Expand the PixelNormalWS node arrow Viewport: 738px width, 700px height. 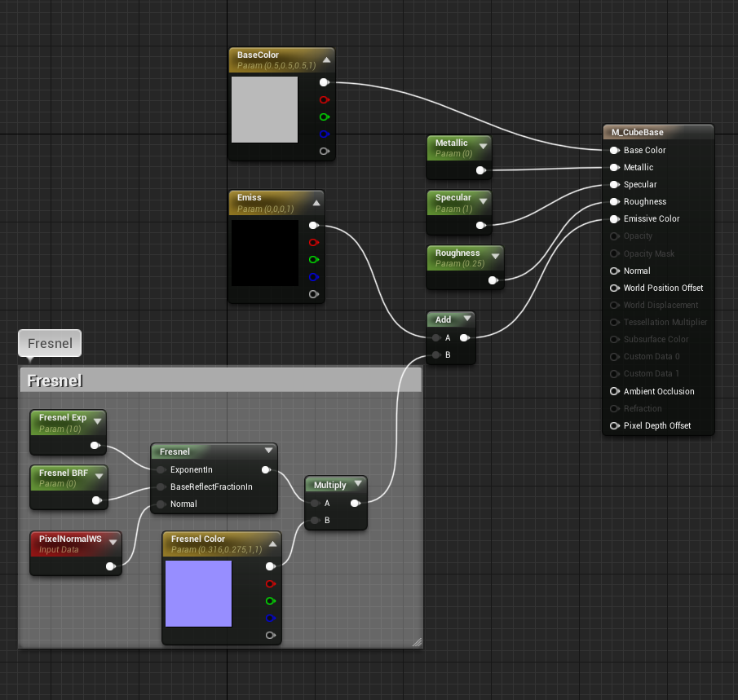tap(113, 543)
